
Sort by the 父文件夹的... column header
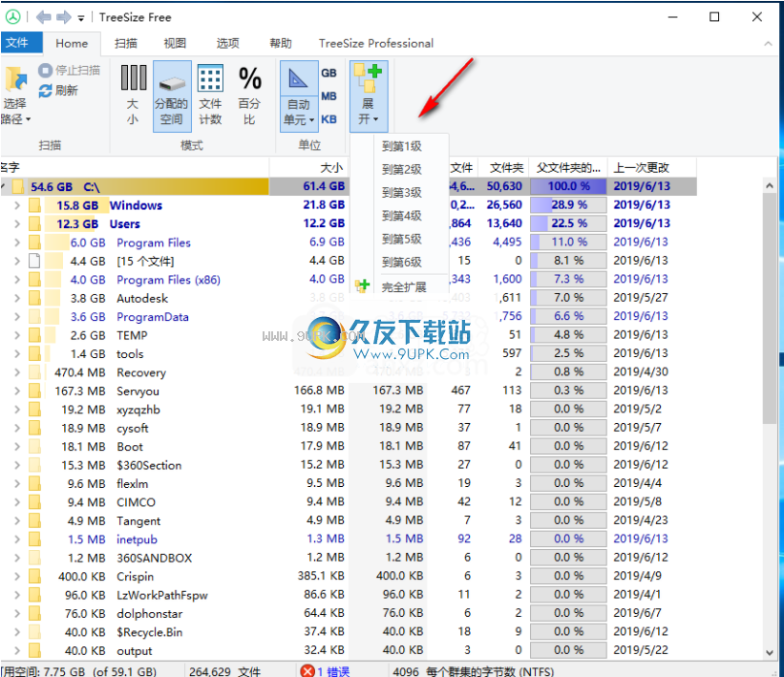point(568,167)
